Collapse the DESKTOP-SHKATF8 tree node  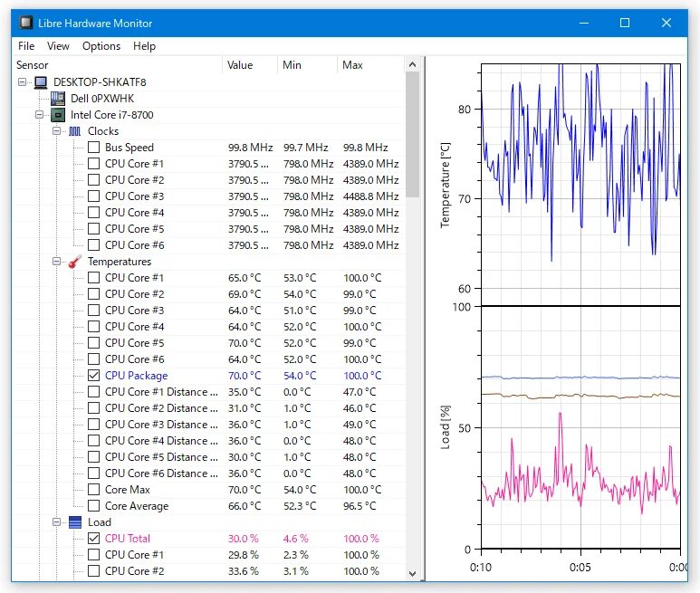[x=22, y=82]
